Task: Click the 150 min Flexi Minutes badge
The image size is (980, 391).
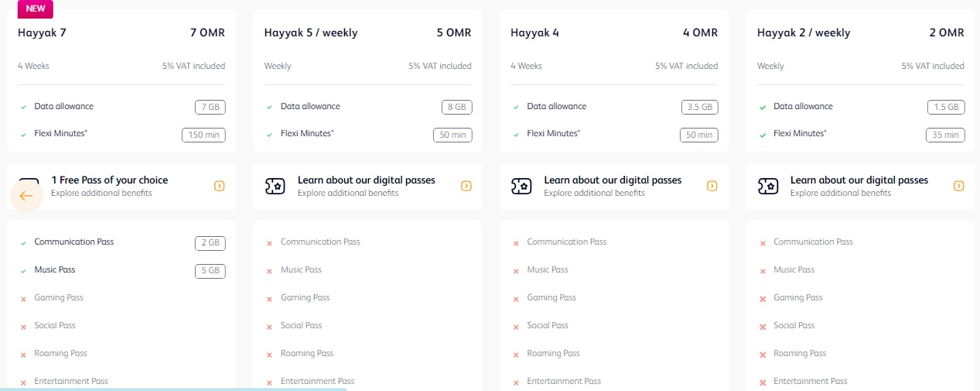Action: [x=203, y=135]
